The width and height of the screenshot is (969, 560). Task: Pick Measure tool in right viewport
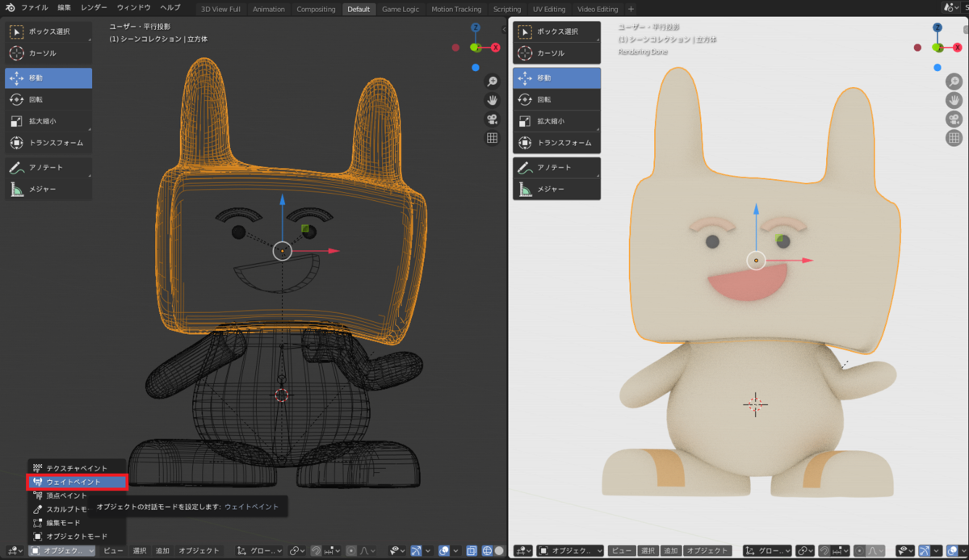[x=557, y=189]
